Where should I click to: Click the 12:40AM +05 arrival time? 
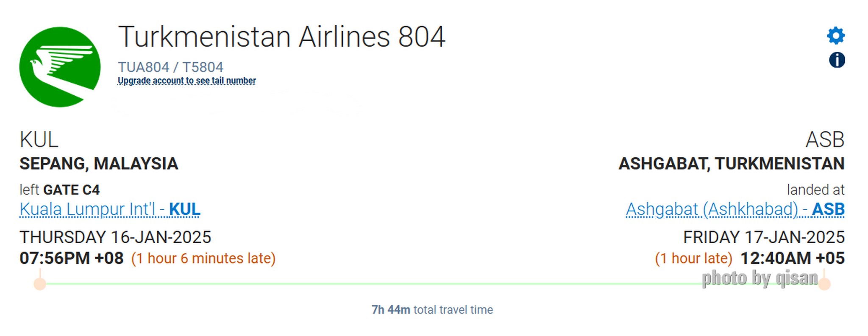click(x=792, y=258)
